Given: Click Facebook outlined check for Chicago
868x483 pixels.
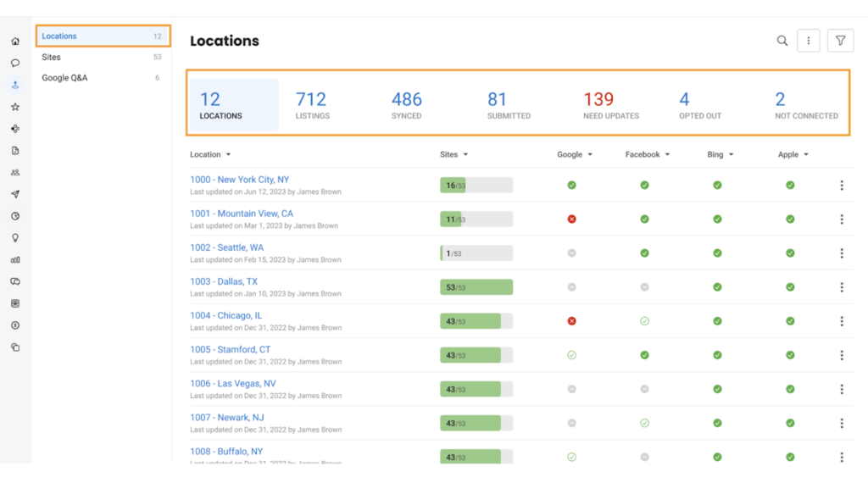Looking at the screenshot, I should tap(644, 321).
